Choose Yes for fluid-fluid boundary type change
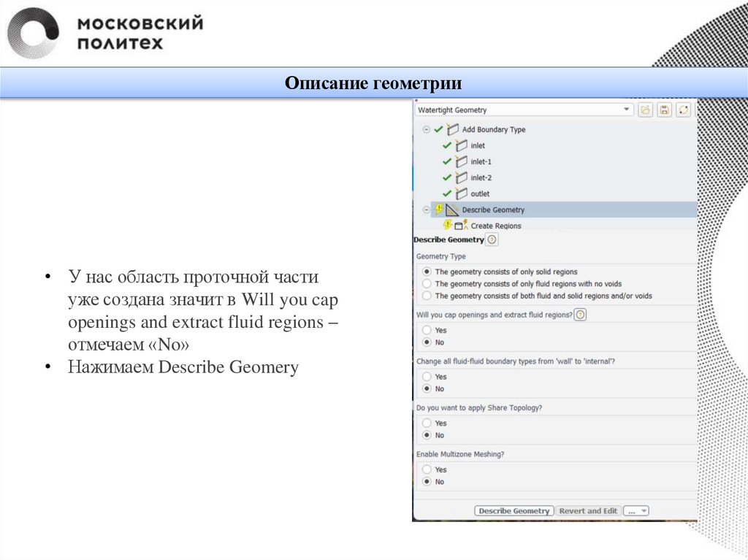 [427, 376]
